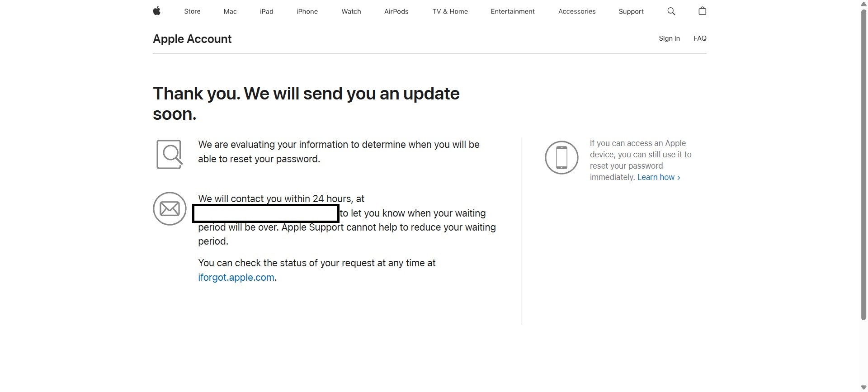Open the Accessories menu
The image size is (868, 392).
click(x=577, y=11)
